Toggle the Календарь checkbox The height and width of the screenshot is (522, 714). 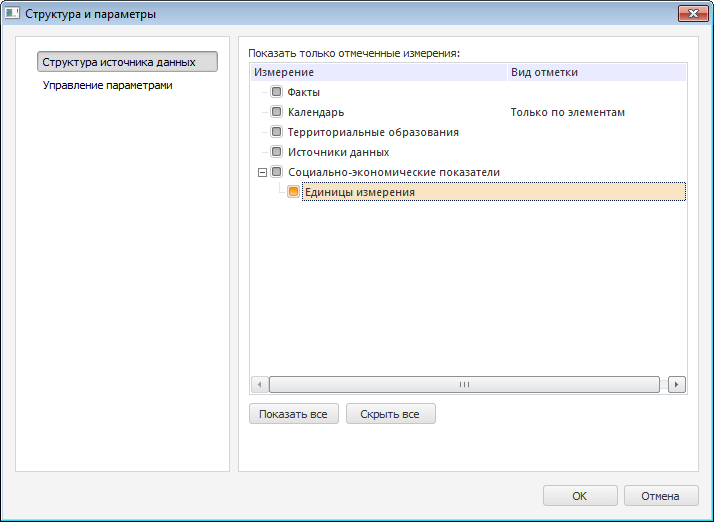point(277,112)
